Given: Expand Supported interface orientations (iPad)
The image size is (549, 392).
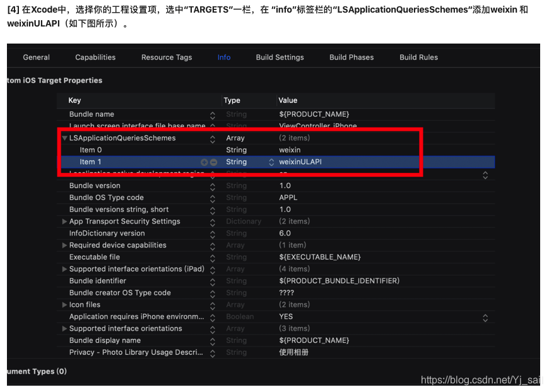Looking at the screenshot, I should tap(64, 269).
